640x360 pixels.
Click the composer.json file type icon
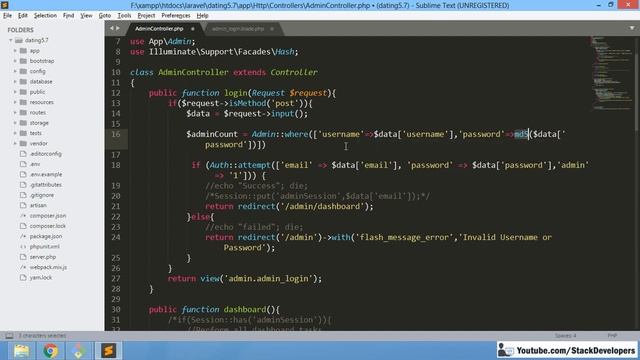click(23, 216)
